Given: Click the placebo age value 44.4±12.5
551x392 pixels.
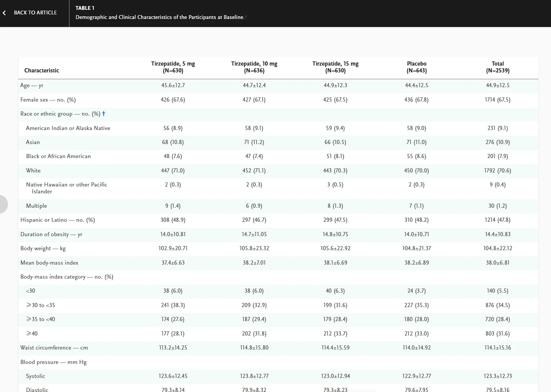Looking at the screenshot, I should click(x=417, y=85).
